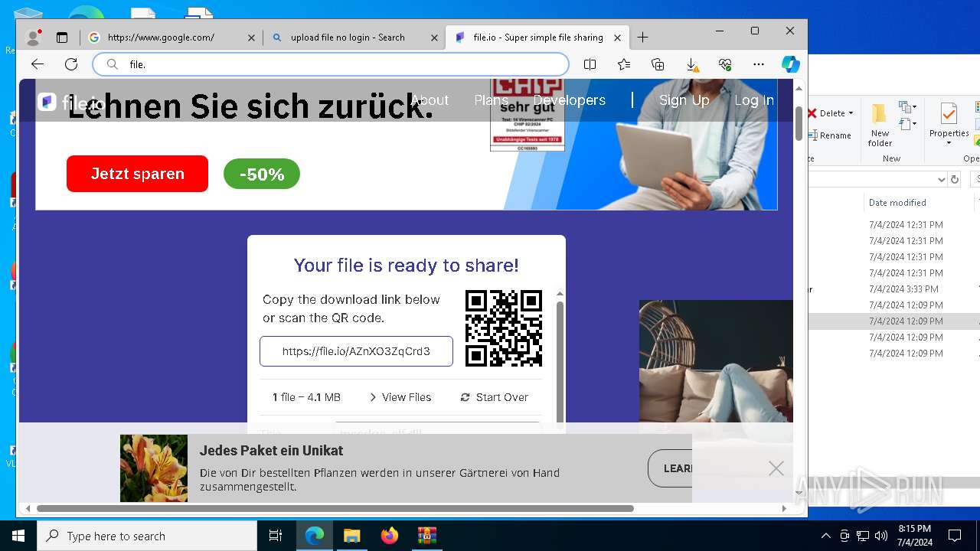980x551 pixels.
Task: Click the file.io download link field
Action: 356,351
